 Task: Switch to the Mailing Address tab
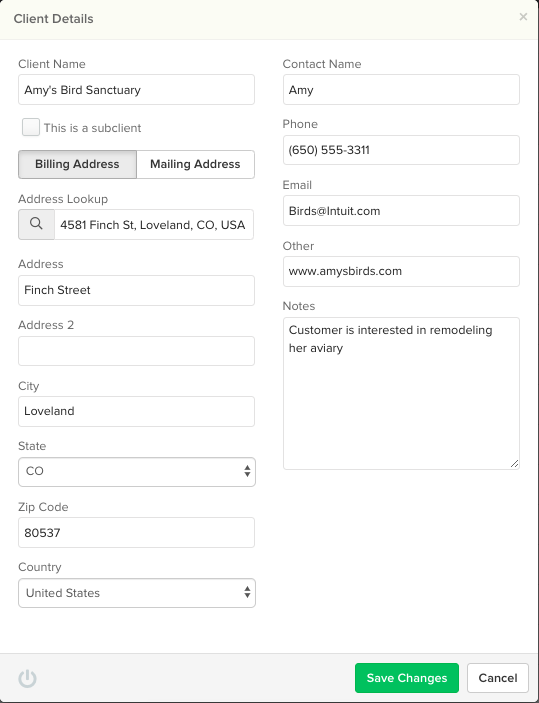click(196, 164)
